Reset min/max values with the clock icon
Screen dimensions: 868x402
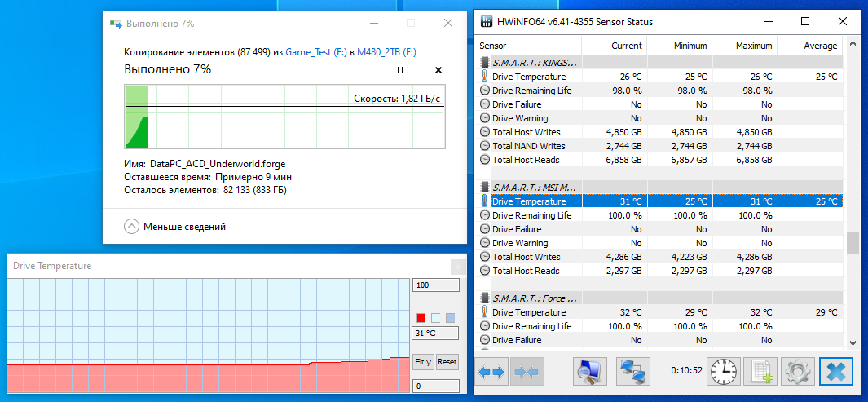coord(724,372)
